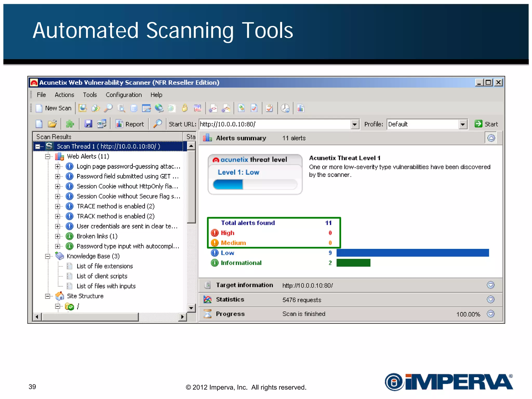532x399 pixels.
Task: Open the Scheduler clock icon
Action: 285,108
